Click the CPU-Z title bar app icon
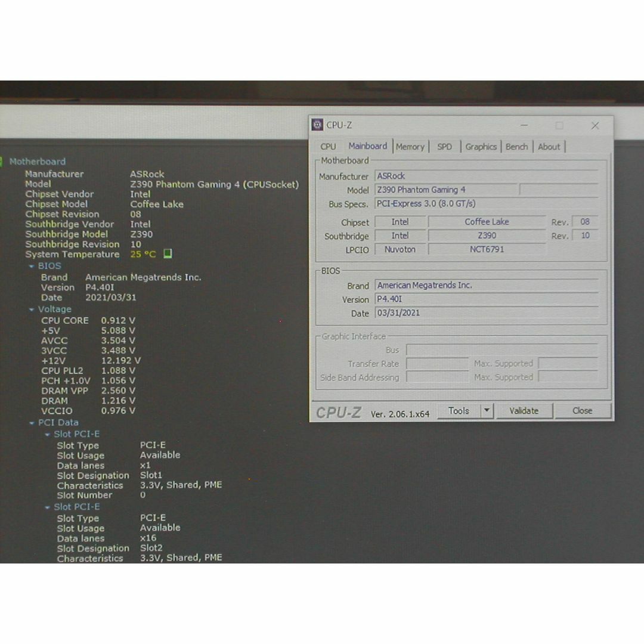The height and width of the screenshot is (644, 644). tap(317, 125)
